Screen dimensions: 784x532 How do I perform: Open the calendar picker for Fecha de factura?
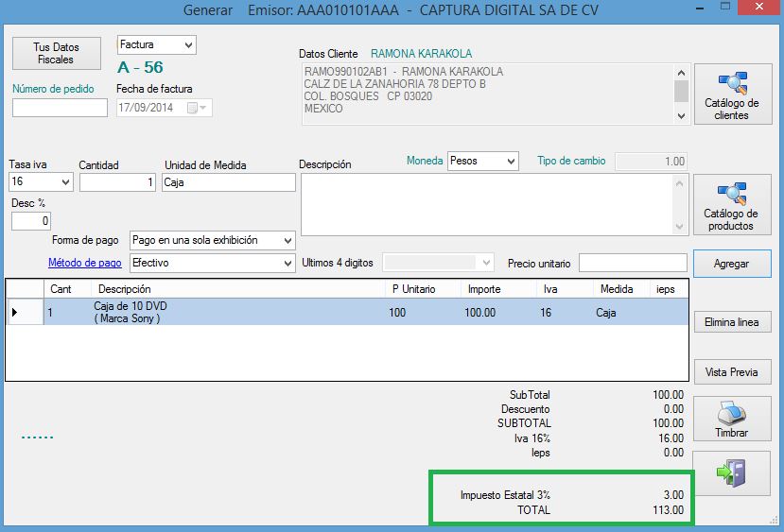(196, 108)
